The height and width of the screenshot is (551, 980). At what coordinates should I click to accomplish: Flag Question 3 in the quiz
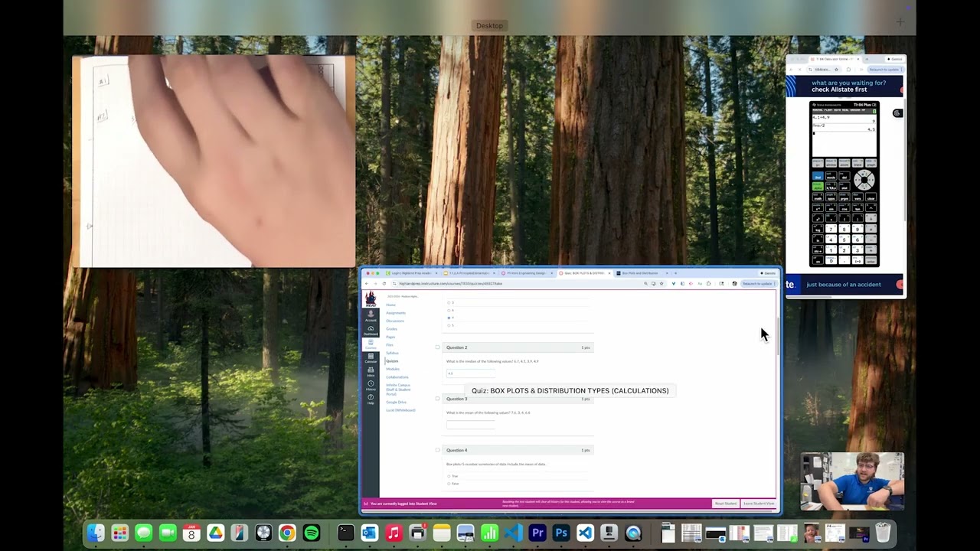[437, 399]
